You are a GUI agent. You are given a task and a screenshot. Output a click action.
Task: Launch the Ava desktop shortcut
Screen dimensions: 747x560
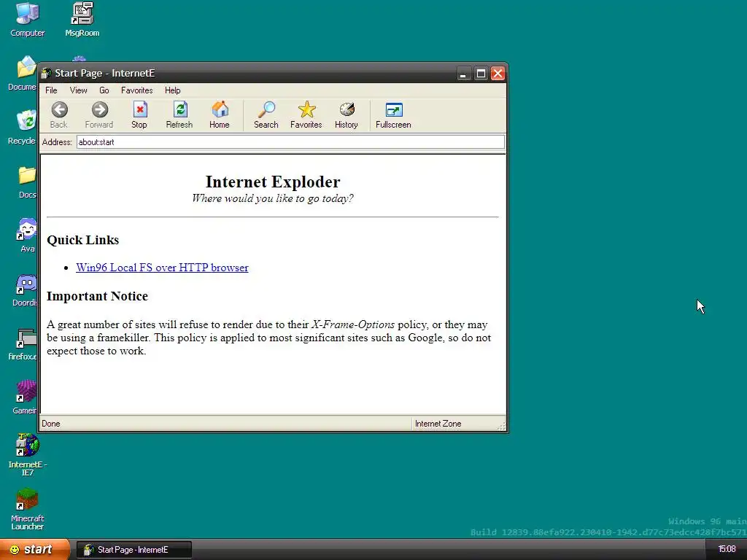coord(27,229)
